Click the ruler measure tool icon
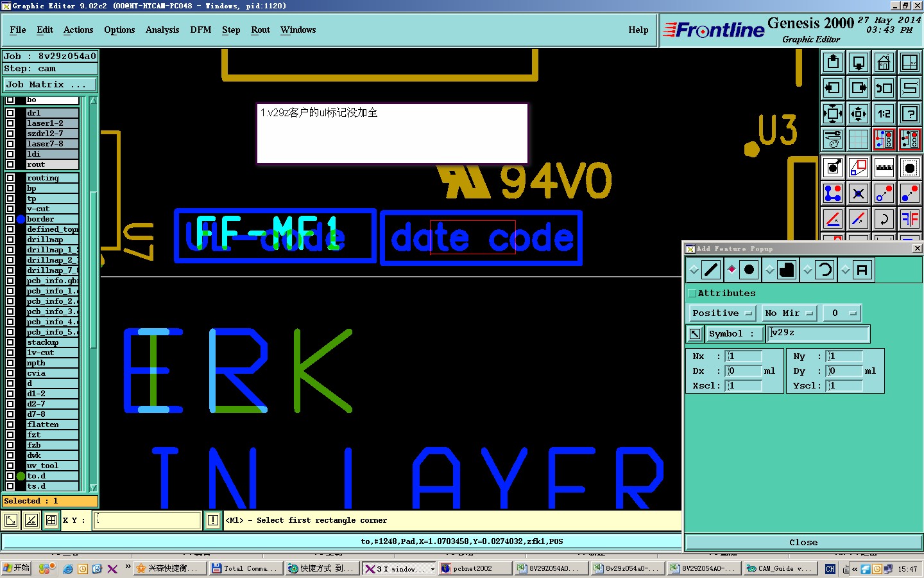924x578 pixels. pyautogui.click(x=884, y=168)
